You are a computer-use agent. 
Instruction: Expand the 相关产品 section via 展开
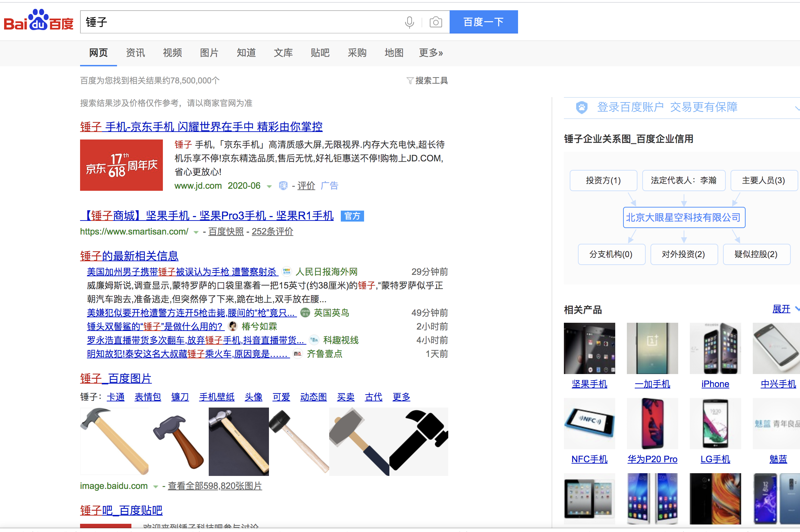point(782,309)
